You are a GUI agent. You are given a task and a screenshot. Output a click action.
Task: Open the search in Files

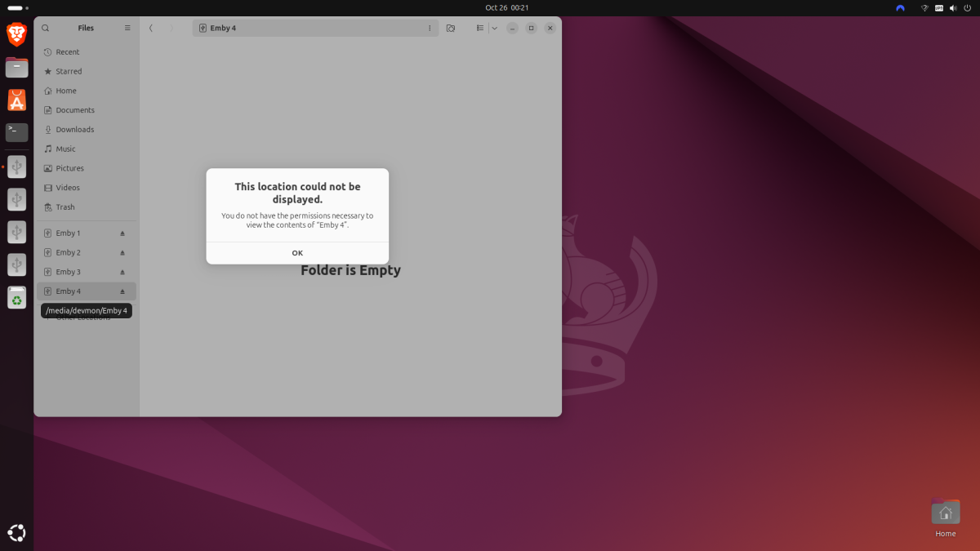click(45, 28)
